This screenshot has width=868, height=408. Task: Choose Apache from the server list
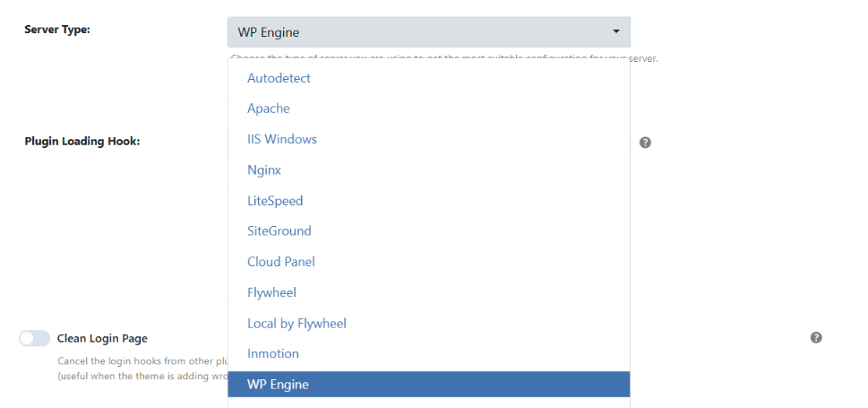pos(428,109)
